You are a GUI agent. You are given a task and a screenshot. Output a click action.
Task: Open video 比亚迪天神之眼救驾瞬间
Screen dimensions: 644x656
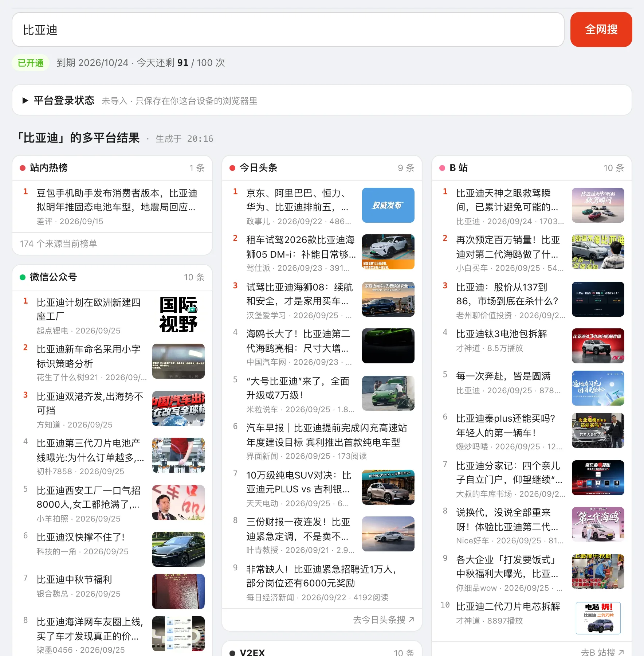507,200
